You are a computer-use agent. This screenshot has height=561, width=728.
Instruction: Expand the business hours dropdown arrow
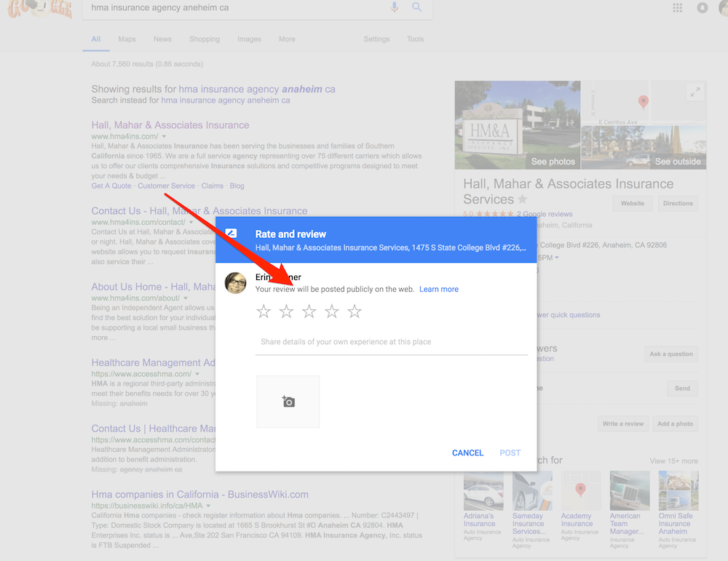pyautogui.click(x=557, y=258)
